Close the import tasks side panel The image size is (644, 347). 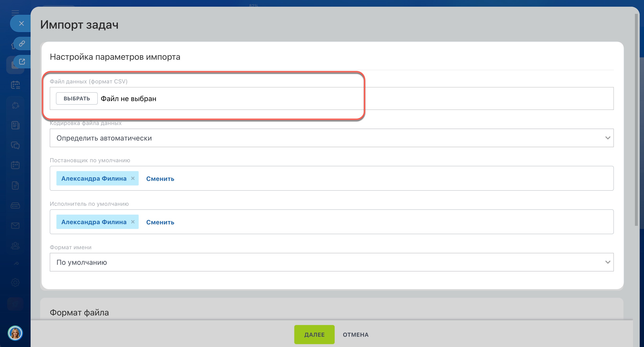click(22, 23)
